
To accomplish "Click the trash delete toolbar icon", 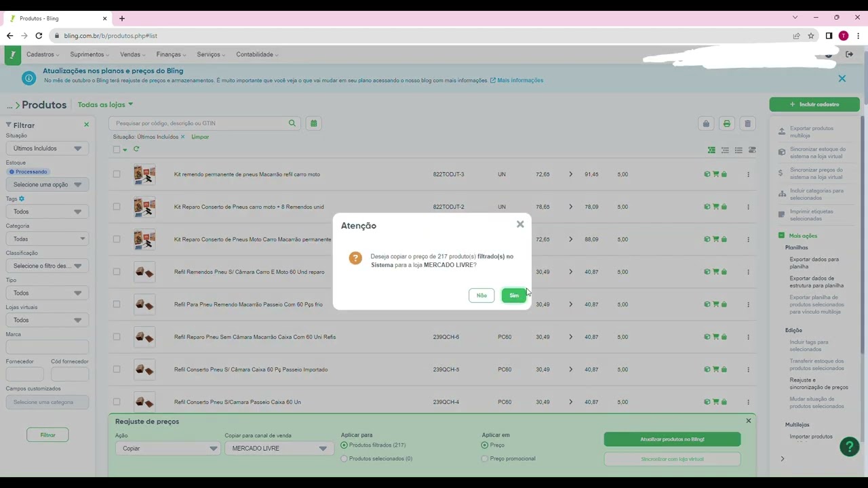I will [748, 123].
